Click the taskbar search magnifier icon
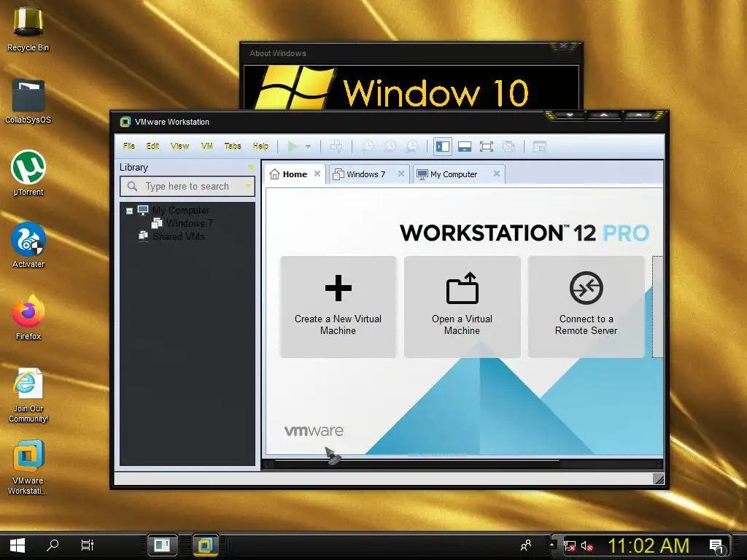 point(53,545)
